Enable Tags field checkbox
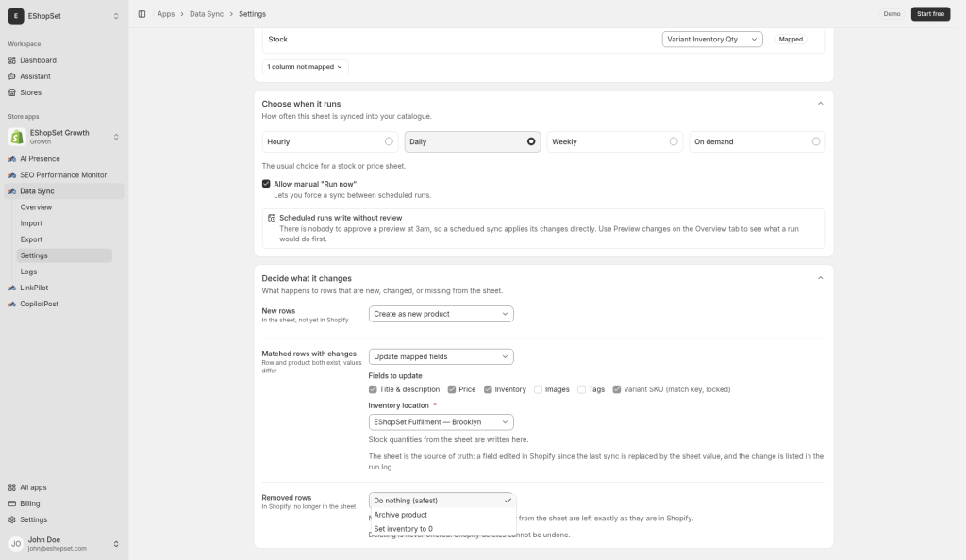The width and height of the screenshot is (966, 560). (x=581, y=389)
